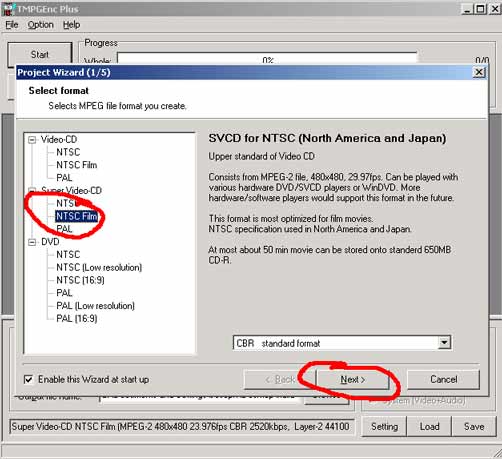Open the Help menu
Screen dimensions: 502x459
point(71,25)
